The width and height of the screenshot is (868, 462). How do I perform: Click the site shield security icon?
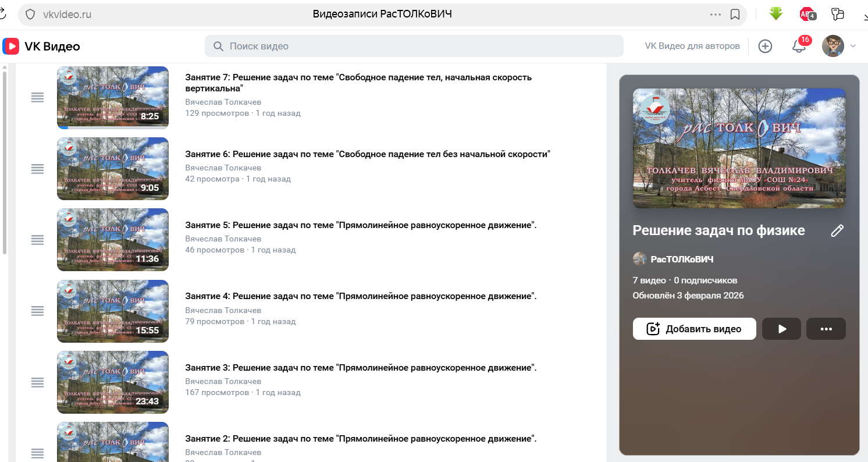(31, 15)
